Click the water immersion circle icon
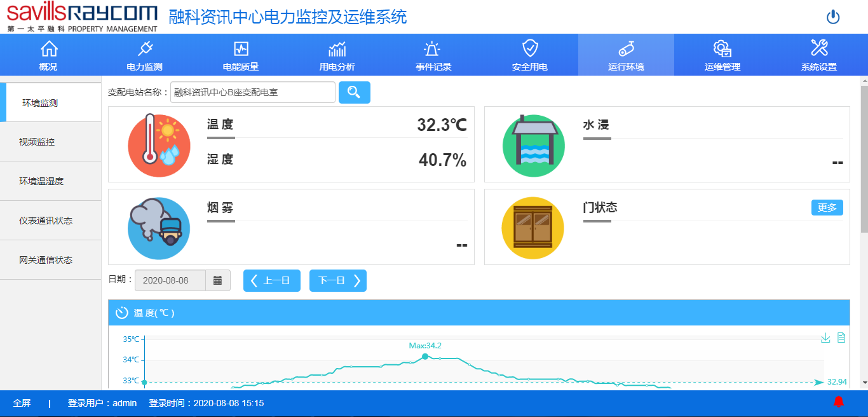Image resolution: width=868 pixels, height=417 pixels. click(534, 145)
